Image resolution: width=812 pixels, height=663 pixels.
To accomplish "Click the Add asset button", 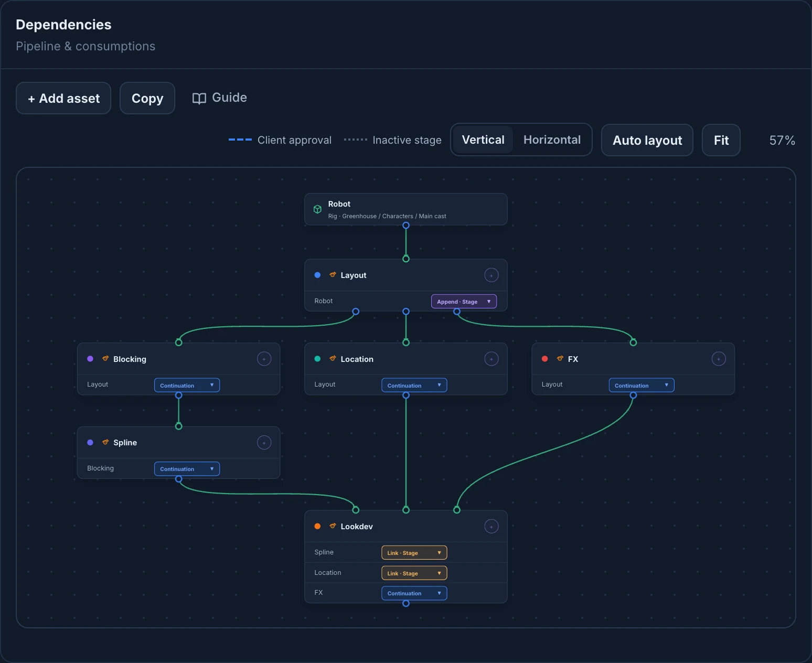I will (63, 98).
